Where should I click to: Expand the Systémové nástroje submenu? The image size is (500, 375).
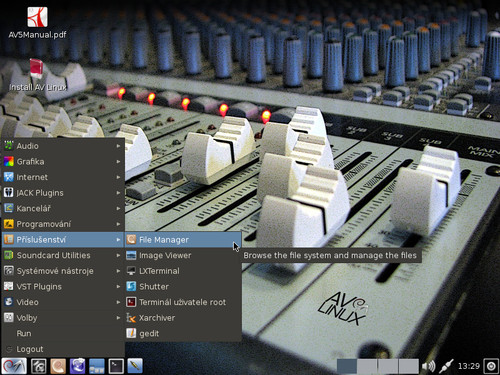coord(63,271)
